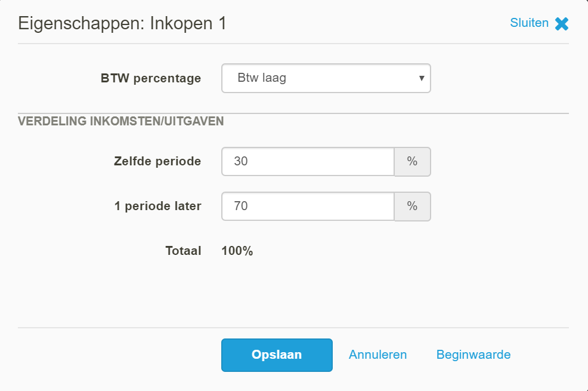
Task: Click the Totaal label
Action: tap(183, 251)
